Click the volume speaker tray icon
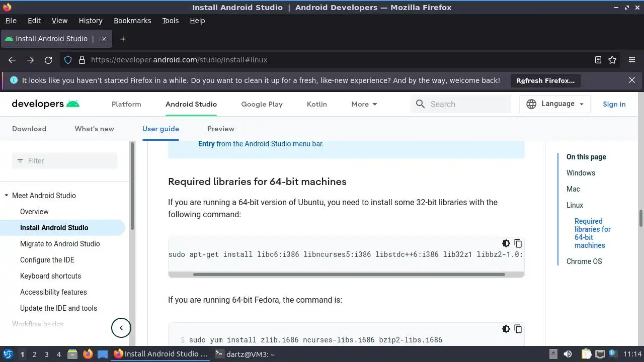The image size is (644, 362). (x=568, y=354)
